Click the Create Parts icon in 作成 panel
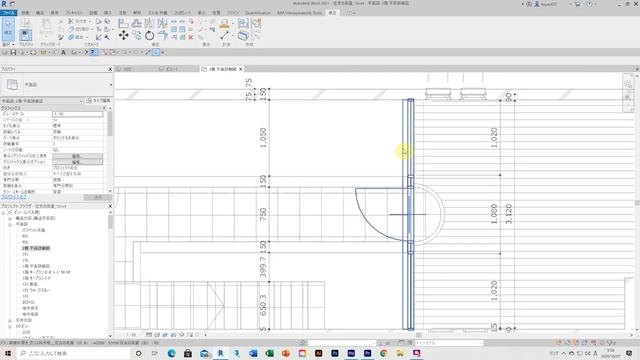The image size is (640, 360). 243,36
